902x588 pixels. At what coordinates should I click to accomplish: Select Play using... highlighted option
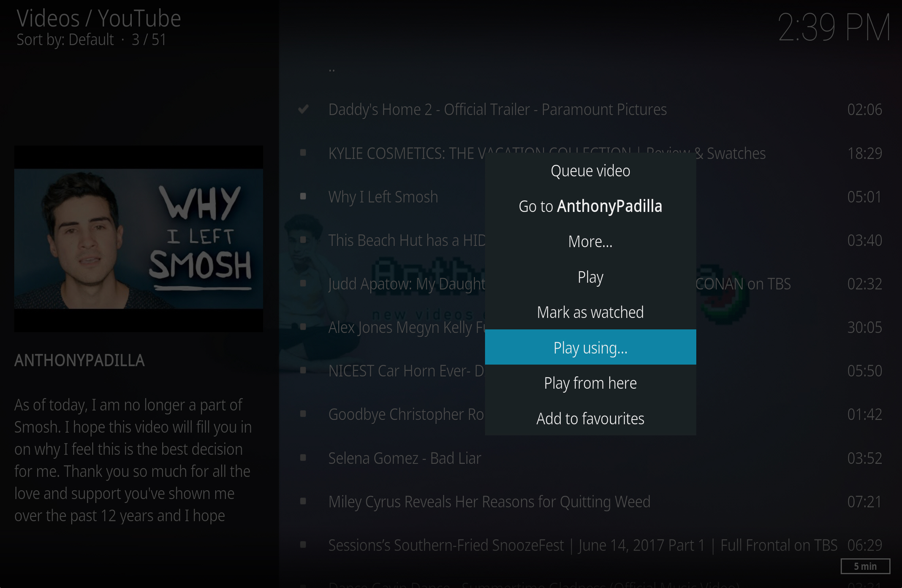[590, 347]
